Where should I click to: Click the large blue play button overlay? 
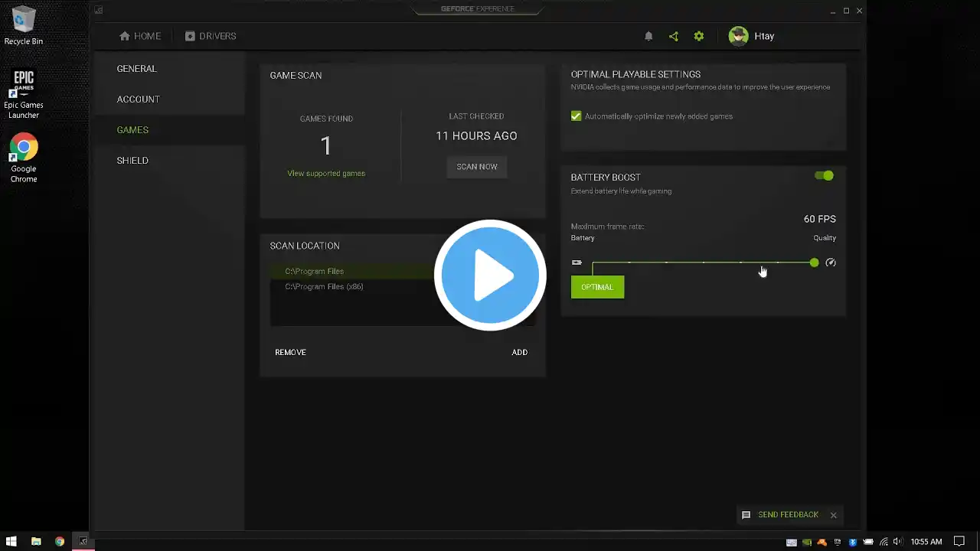click(x=490, y=275)
